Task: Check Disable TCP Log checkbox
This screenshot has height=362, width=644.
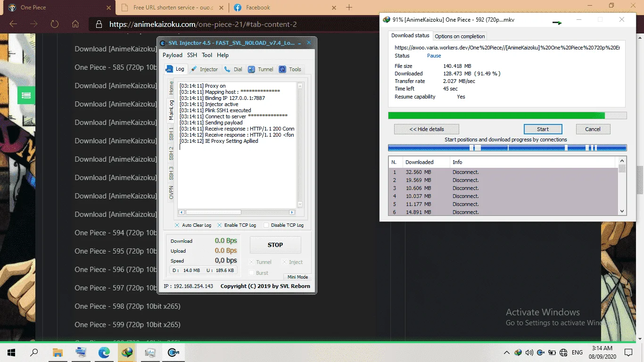Action: click(x=266, y=225)
